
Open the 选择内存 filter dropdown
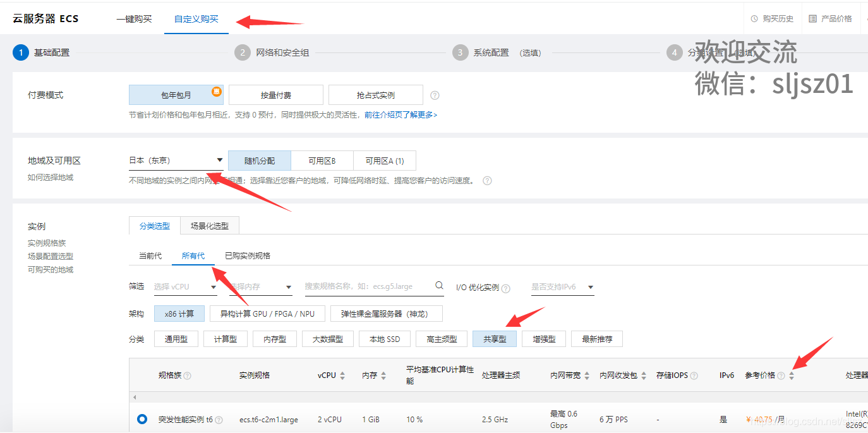(x=261, y=287)
